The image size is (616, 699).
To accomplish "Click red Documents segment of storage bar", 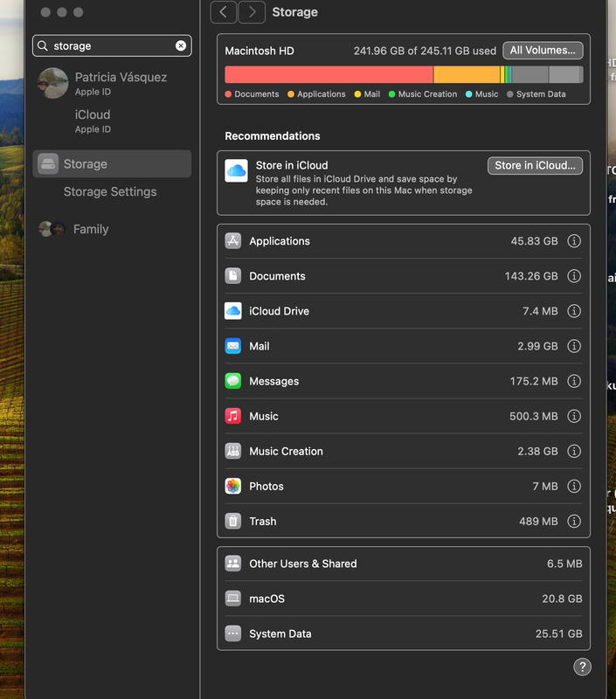I will click(x=329, y=74).
